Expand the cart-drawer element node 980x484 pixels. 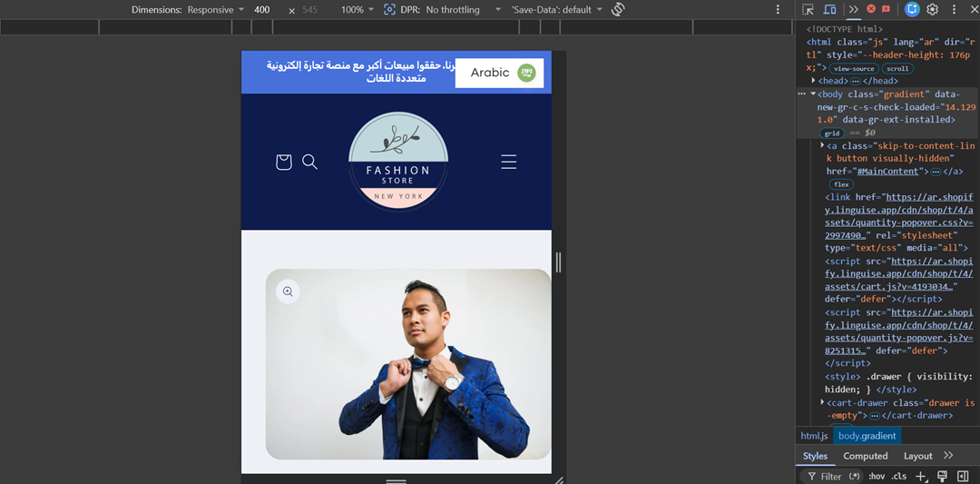[x=823, y=402]
